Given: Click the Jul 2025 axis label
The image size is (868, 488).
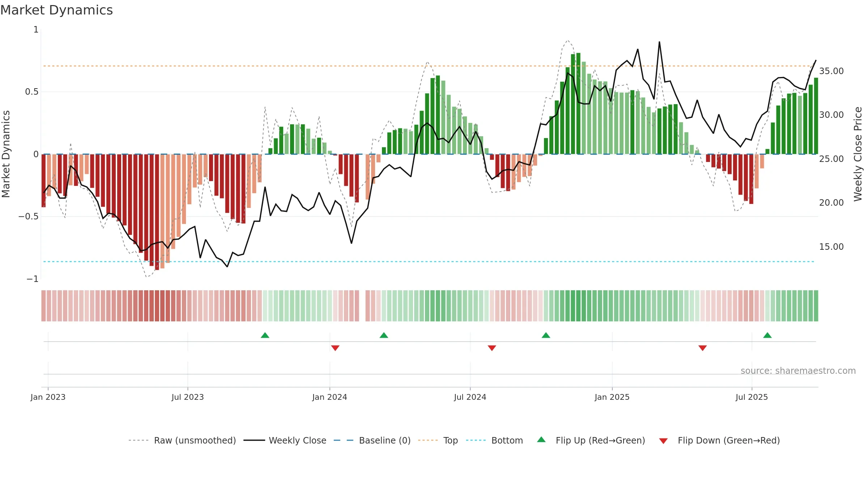Looking at the screenshot, I should (x=752, y=397).
